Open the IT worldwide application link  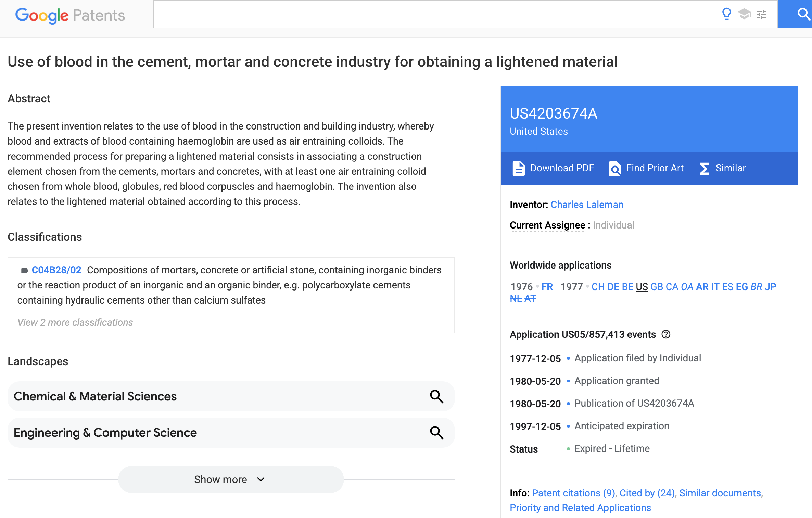[715, 287]
